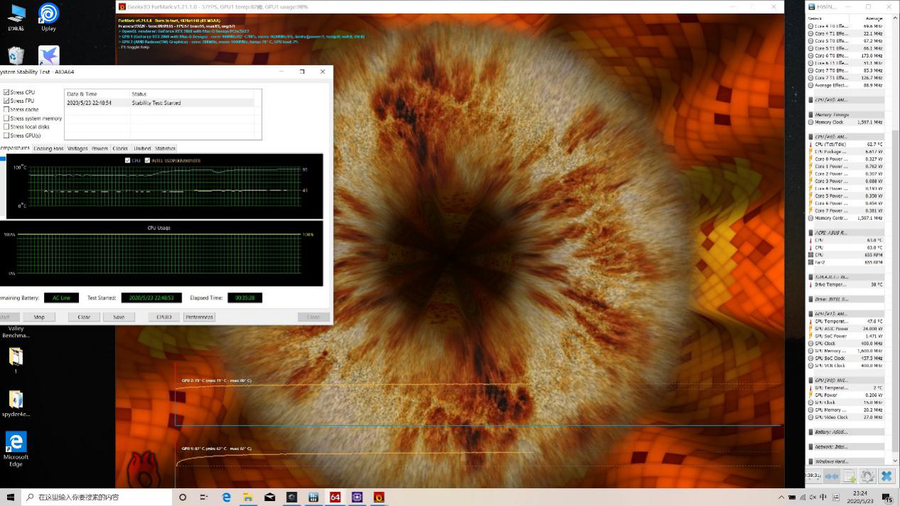Open the Uplay desktop shortcut
Image resolution: width=900 pixels, height=506 pixels.
click(x=48, y=15)
